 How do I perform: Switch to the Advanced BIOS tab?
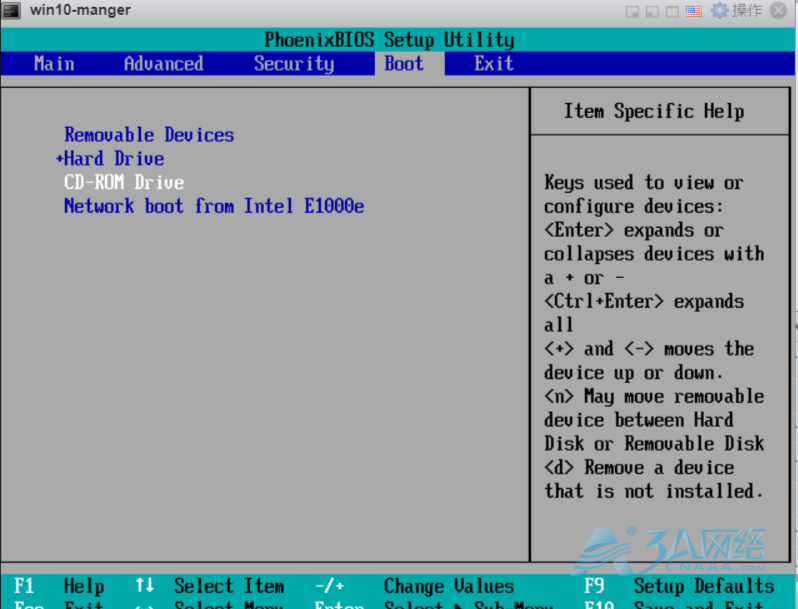(163, 64)
